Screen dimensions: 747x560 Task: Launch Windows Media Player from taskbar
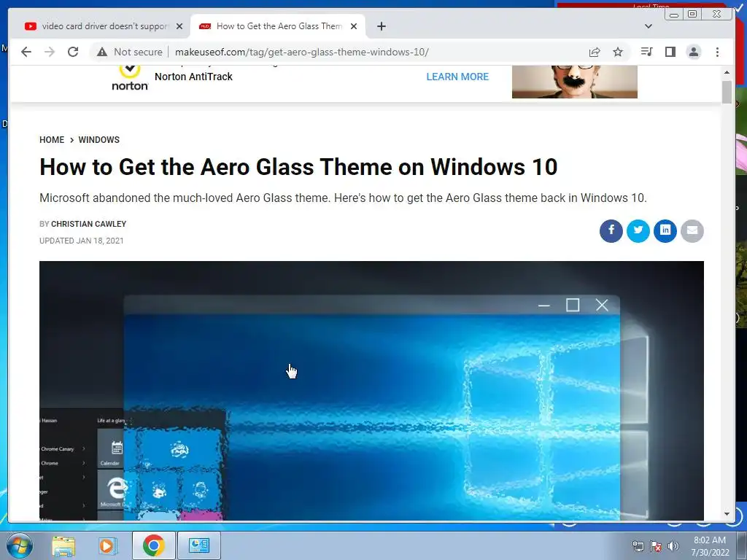tap(108, 545)
